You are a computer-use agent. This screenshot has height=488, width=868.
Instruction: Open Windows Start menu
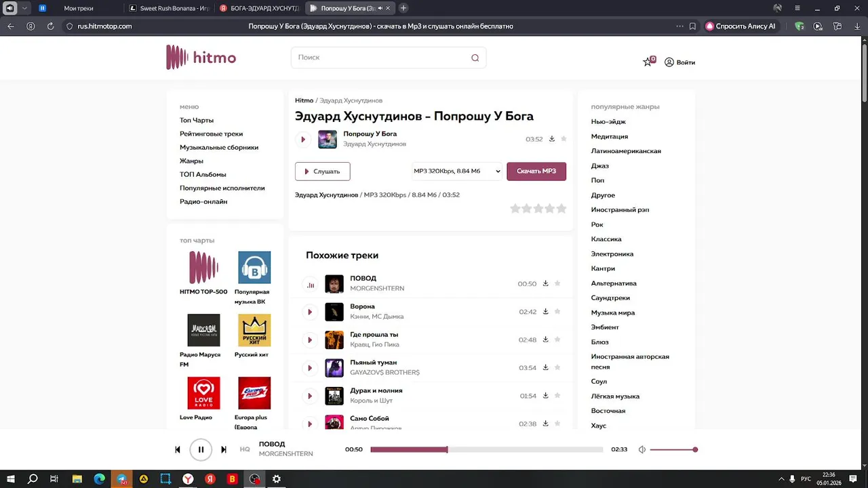[11, 479]
